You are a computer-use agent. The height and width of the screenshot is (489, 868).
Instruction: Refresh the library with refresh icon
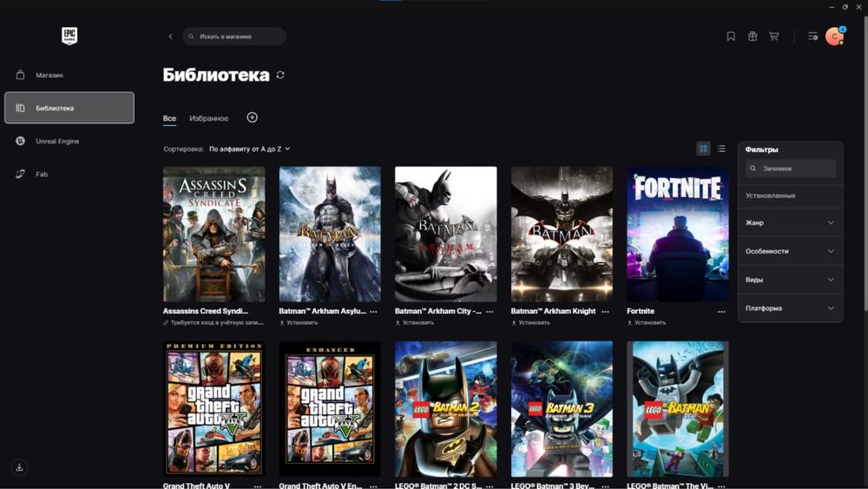click(x=280, y=75)
